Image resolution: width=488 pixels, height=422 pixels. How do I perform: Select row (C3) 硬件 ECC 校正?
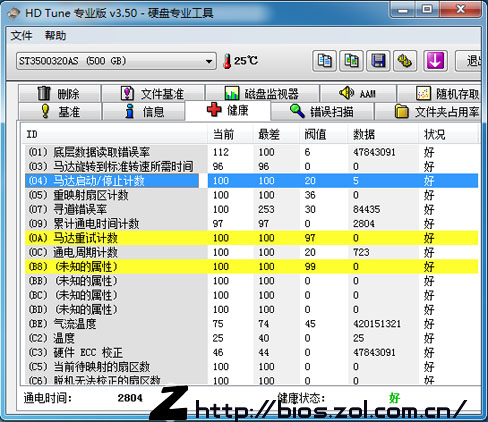coord(251,353)
